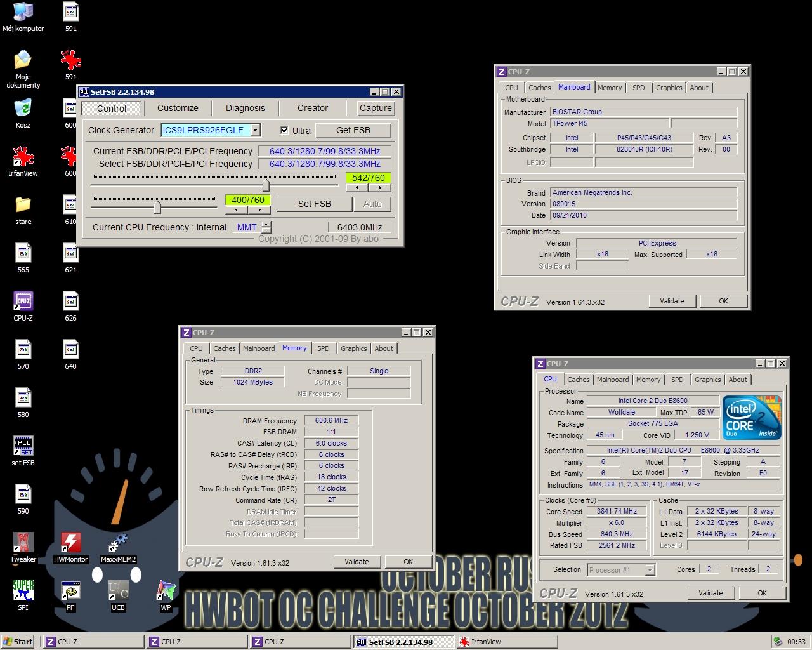Click the Get FSB button

click(353, 130)
